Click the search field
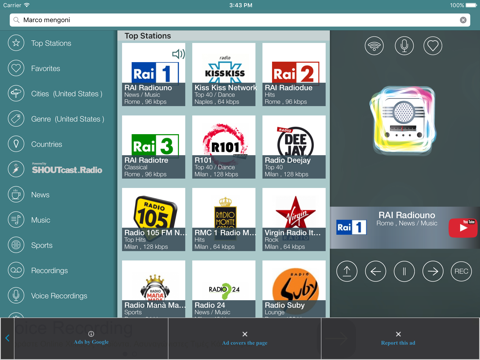The height and width of the screenshot is (360, 480). pyautogui.click(x=240, y=20)
